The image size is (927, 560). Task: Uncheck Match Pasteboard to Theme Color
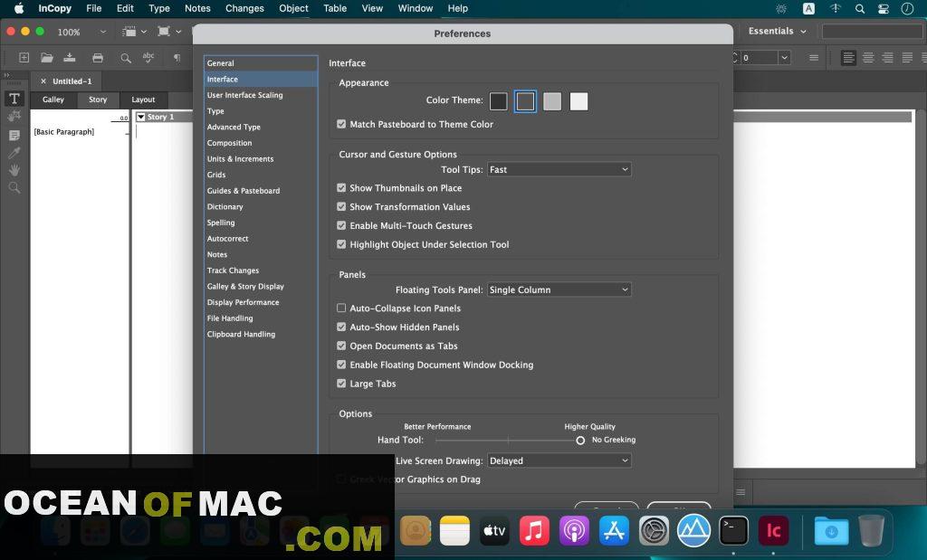[x=341, y=124]
